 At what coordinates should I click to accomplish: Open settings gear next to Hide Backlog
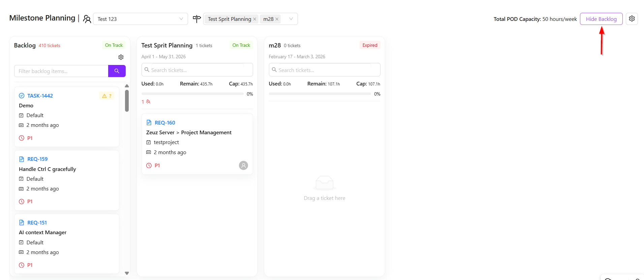[x=632, y=19]
